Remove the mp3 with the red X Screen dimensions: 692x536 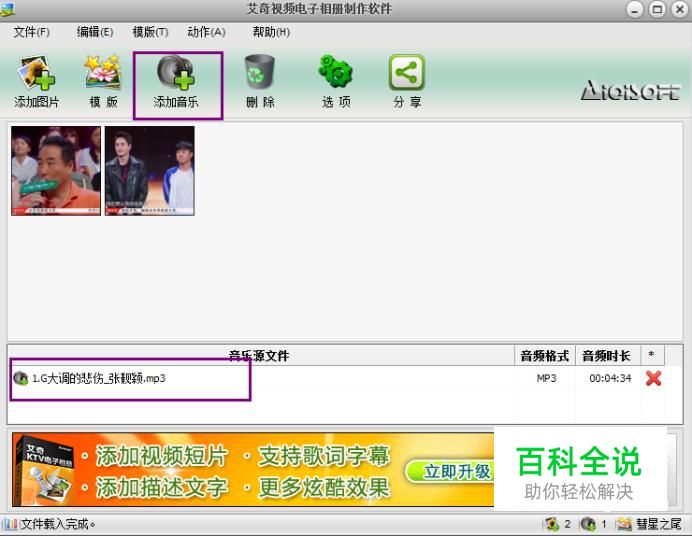[x=653, y=378]
